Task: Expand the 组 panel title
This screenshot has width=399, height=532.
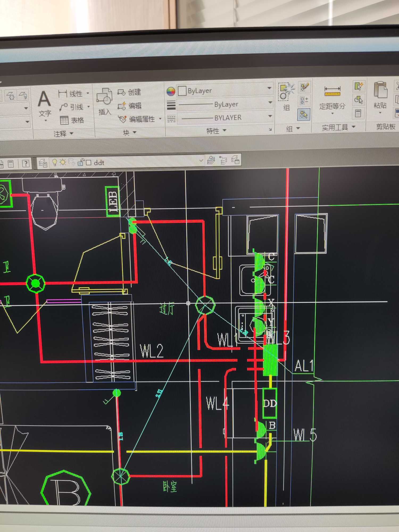Action: (x=293, y=129)
